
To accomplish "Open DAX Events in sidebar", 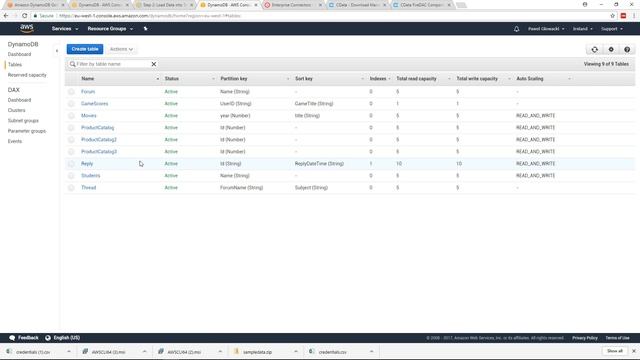I will [15, 141].
